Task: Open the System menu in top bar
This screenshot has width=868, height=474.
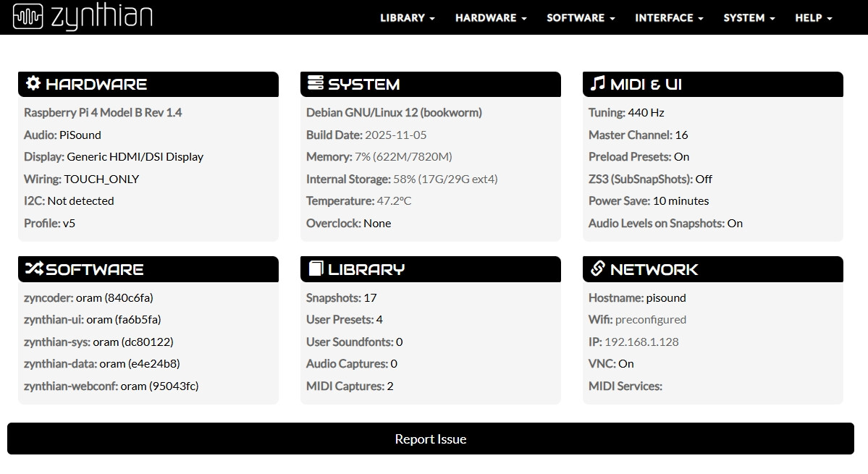Action: point(749,18)
